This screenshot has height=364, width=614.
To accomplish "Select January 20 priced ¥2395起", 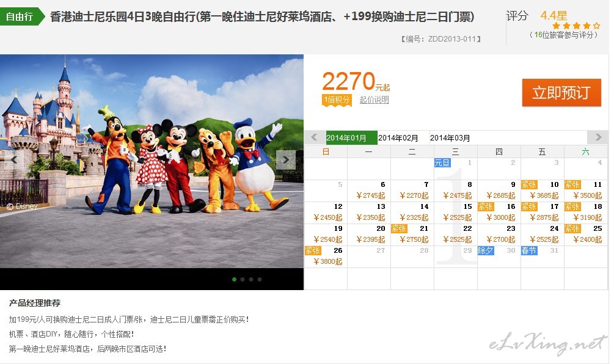I will (369, 235).
